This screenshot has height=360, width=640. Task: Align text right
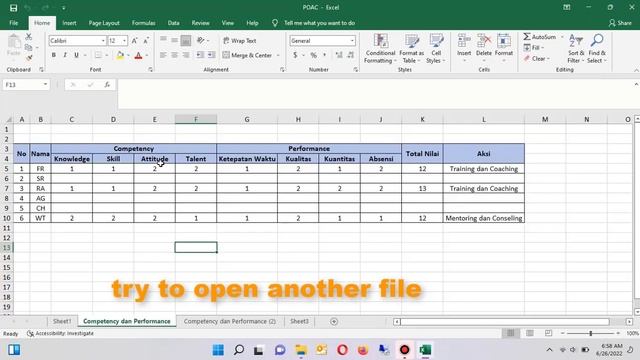click(x=186, y=55)
